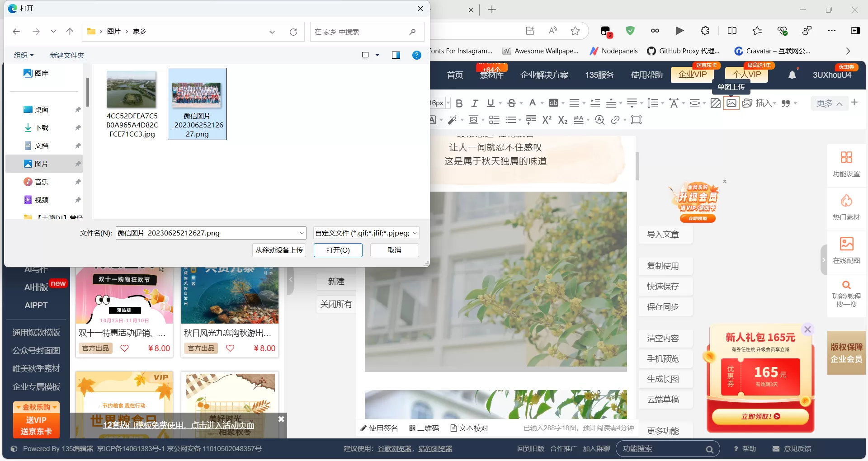Select 图片 in the navigation pane
Screen dimensions: 868x461
[42, 164]
